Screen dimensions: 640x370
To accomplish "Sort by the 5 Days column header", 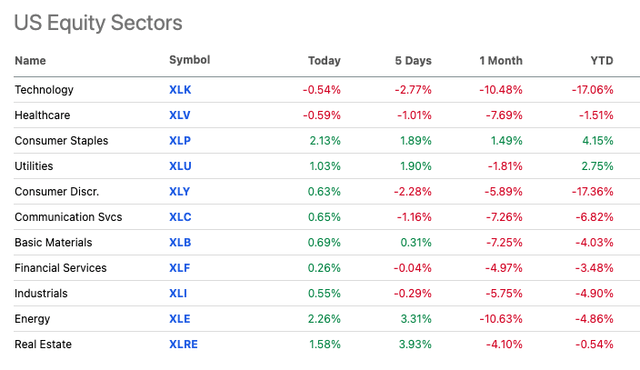I will coord(413,61).
